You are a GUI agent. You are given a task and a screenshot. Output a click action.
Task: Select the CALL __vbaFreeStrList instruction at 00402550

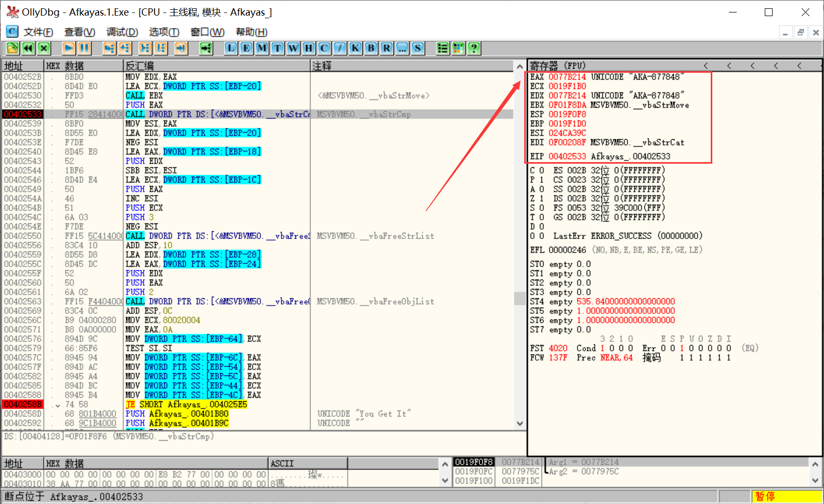click(218, 236)
